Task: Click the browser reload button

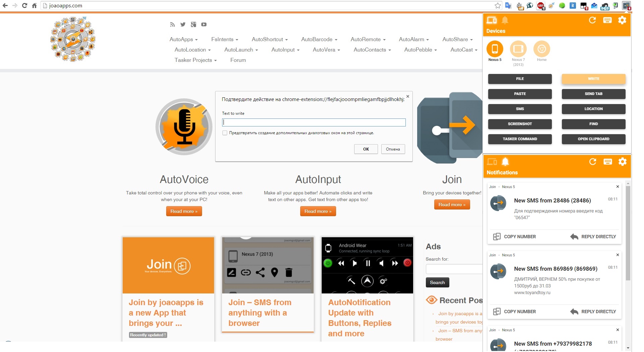Action: 24,5
